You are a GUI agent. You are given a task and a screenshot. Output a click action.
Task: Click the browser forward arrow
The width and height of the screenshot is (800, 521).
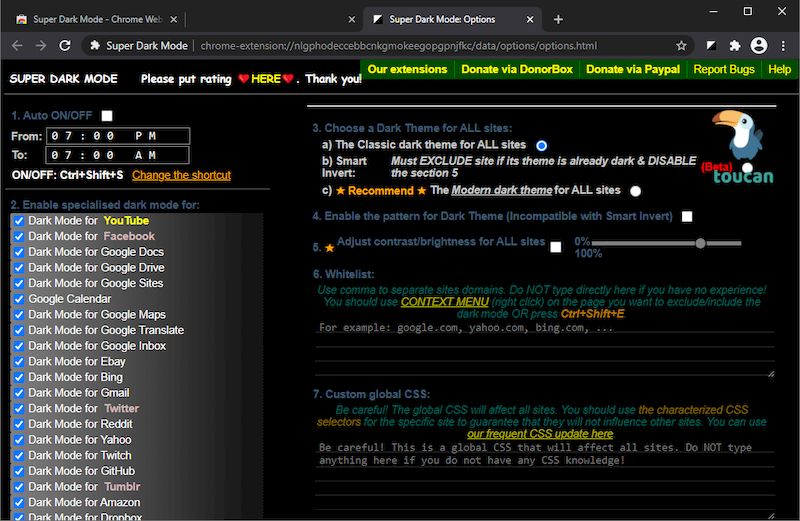coord(41,46)
